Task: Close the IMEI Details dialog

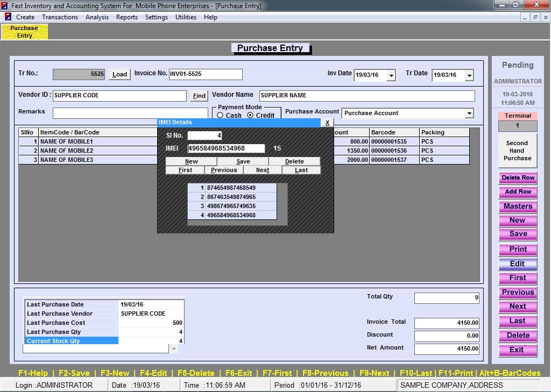Action: (x=327, y=123)
